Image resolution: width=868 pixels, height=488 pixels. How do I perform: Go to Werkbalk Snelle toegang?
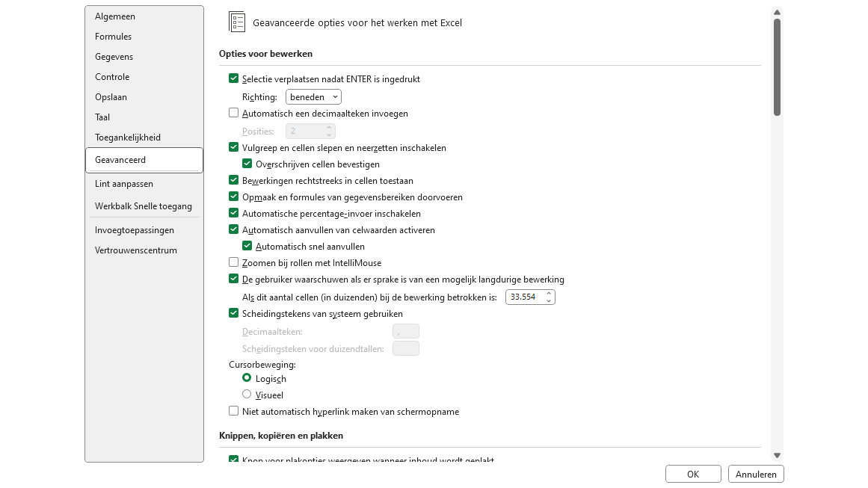click(143, 206)
